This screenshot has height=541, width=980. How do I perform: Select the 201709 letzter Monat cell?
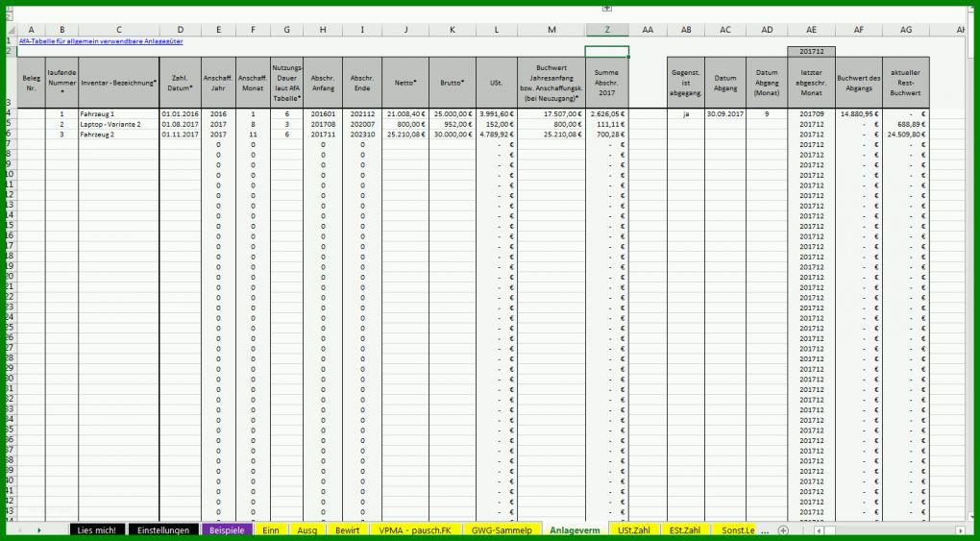pyautogui.click(x=811, y=114)
